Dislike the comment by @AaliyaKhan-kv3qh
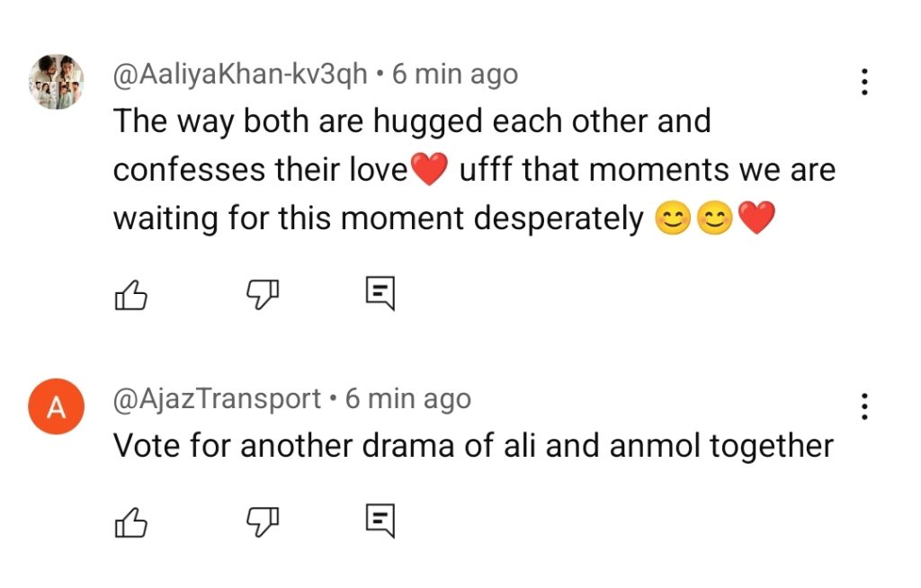 263,292
